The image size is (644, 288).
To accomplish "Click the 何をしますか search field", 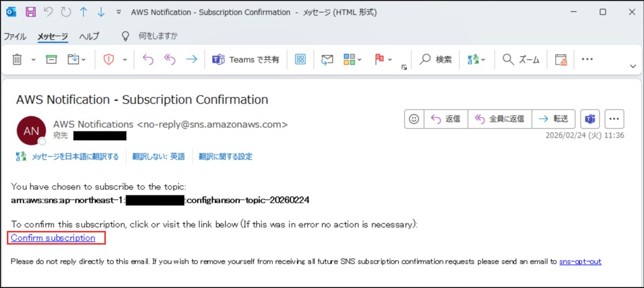I will pyautogui.click(x=158, y=36).
